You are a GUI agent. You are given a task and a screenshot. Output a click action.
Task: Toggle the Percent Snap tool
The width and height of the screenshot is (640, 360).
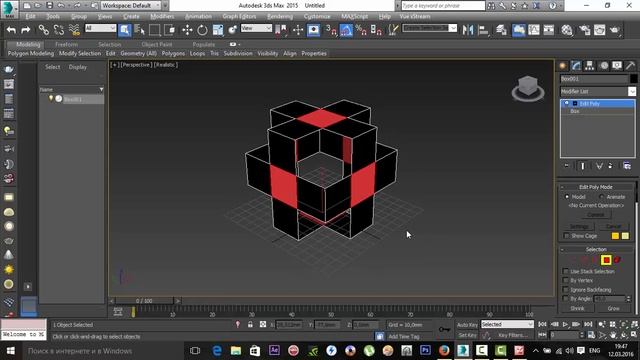tap(361, 30)
